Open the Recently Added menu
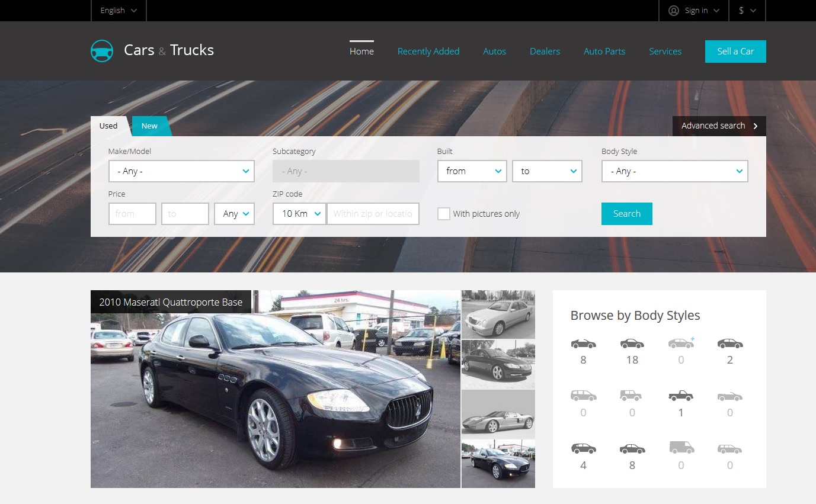 [x=428, y=52]
